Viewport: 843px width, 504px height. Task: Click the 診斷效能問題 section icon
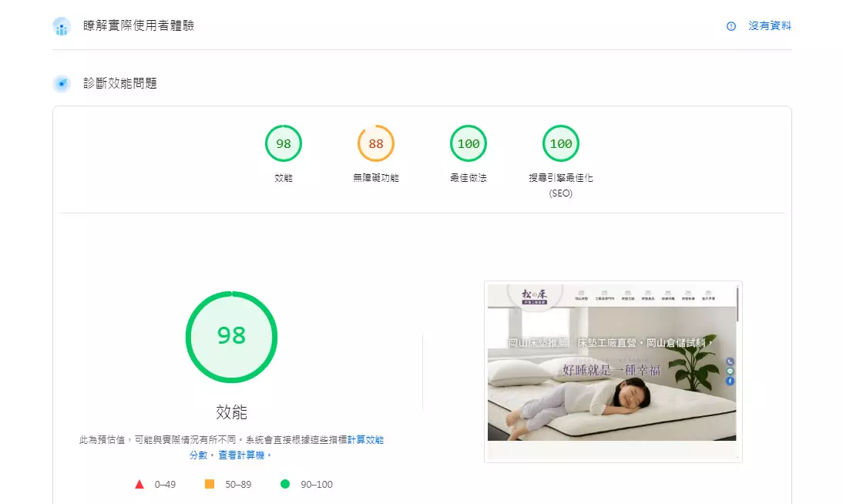coord(62,83)
